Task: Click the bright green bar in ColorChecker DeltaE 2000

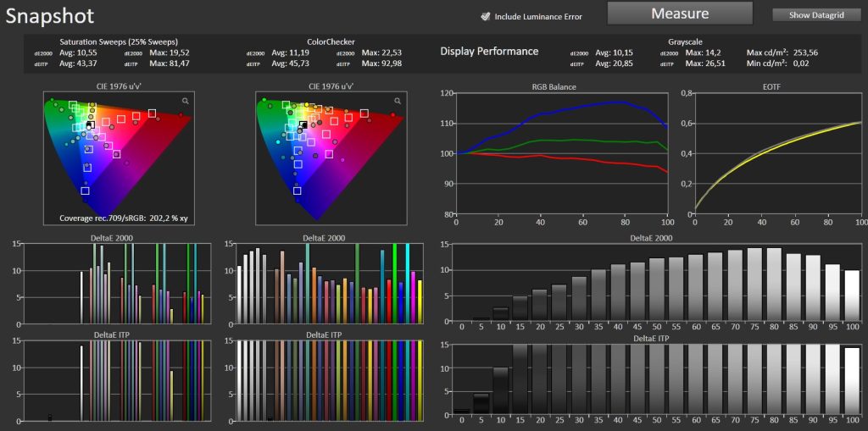Action: coord(394,284)
